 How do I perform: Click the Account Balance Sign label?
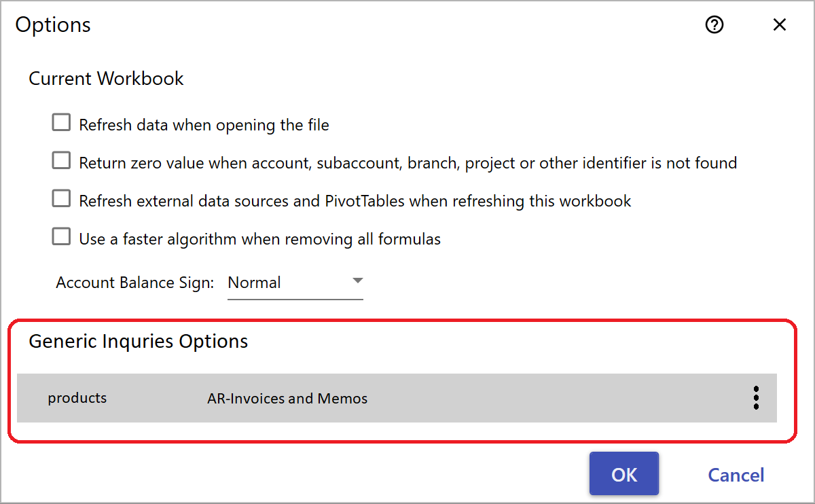(135, 283)
